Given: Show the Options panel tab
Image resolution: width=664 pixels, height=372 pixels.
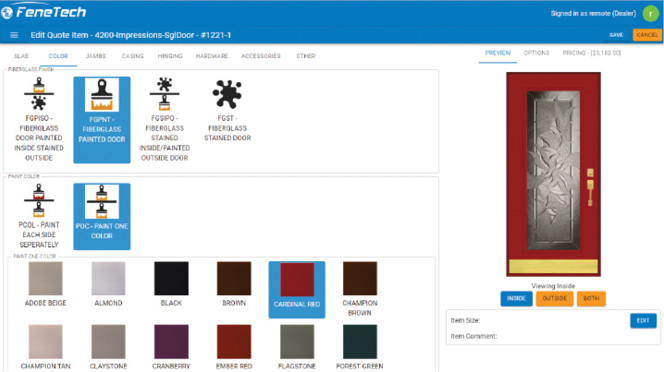Looking at the screenshot, I should 537,53.
